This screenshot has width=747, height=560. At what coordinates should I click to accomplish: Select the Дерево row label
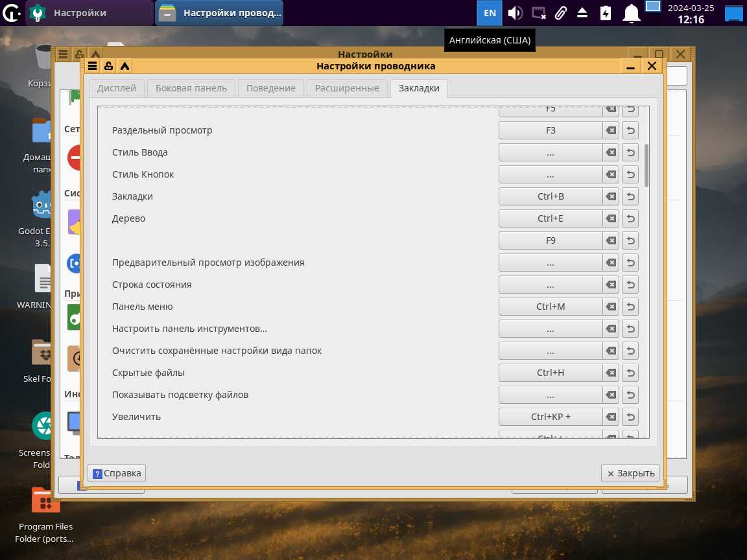[128, 218]
